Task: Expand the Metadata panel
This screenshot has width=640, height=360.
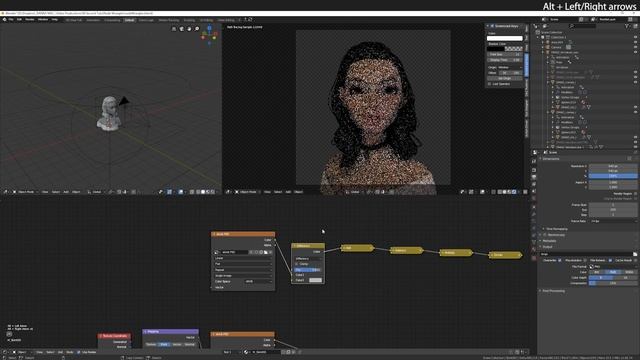Action: (x=588, y=241)
